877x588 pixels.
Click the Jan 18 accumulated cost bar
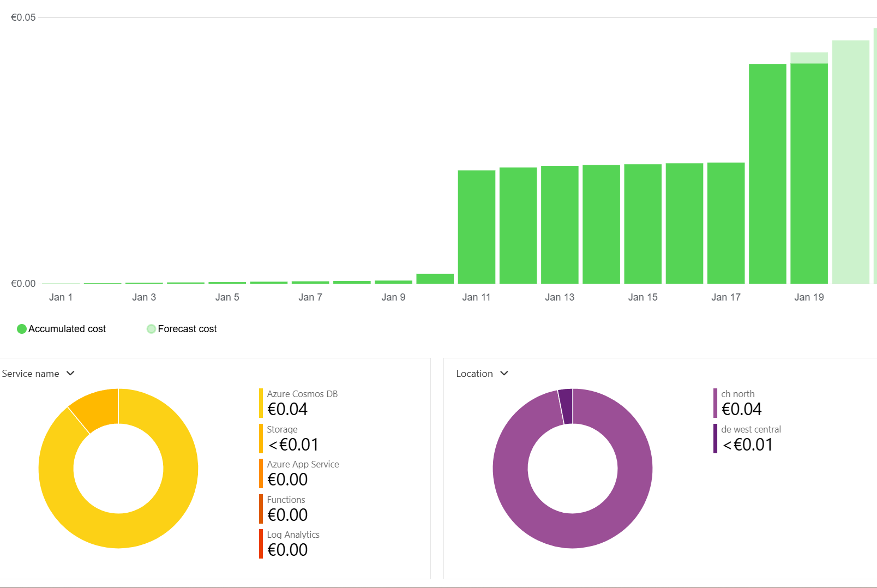click(767, 174)
